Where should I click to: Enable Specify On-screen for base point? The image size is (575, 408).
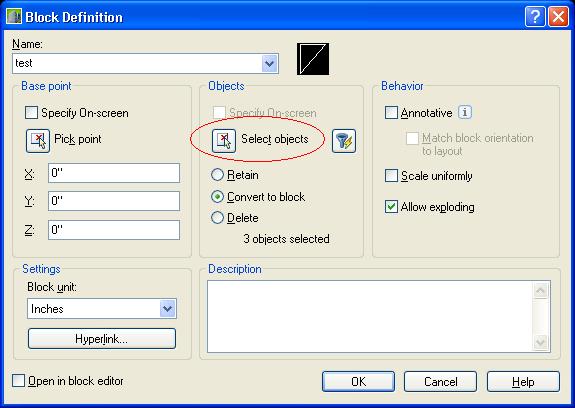31,113
